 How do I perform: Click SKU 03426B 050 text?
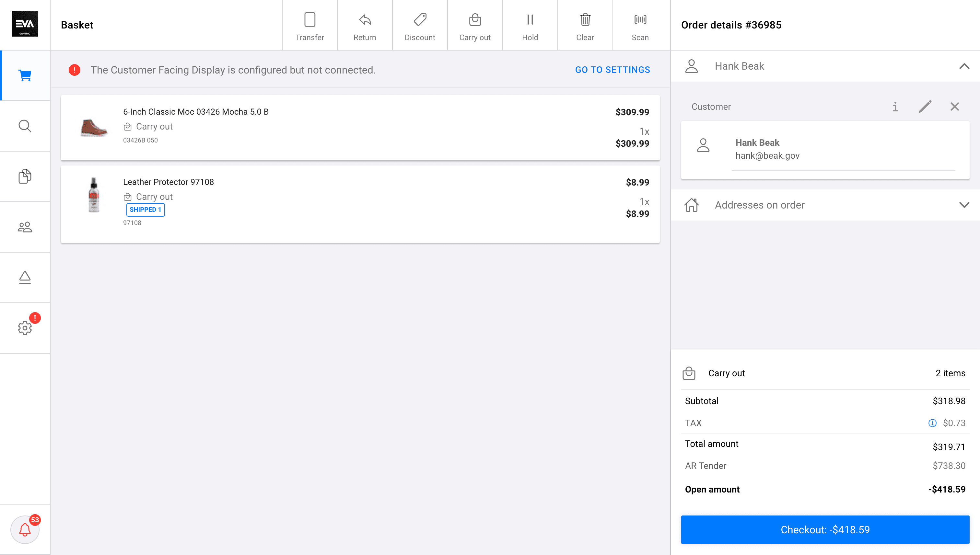click(x=140, y=140)
